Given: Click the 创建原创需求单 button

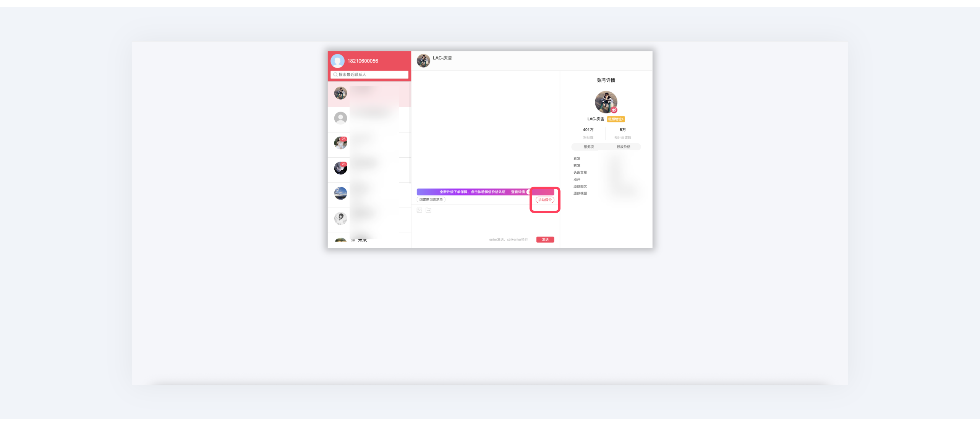Looking at the screenshot, I should tap(431, 200).
